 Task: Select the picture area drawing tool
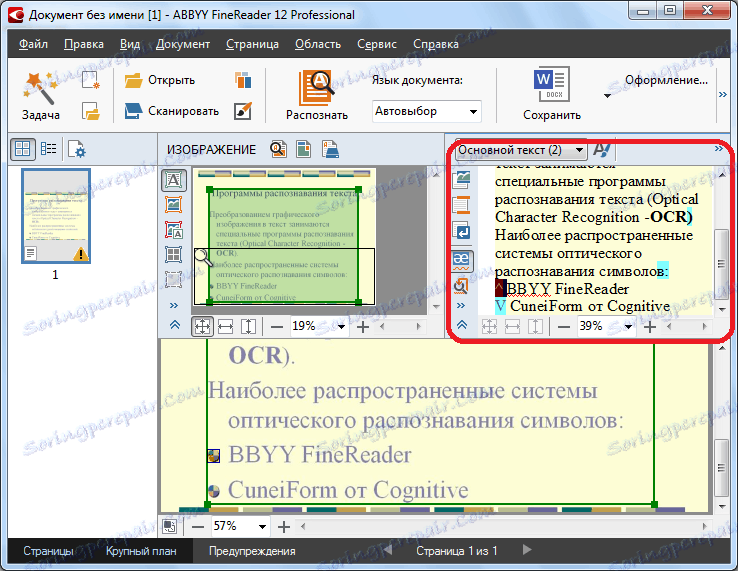coord(174,205)
